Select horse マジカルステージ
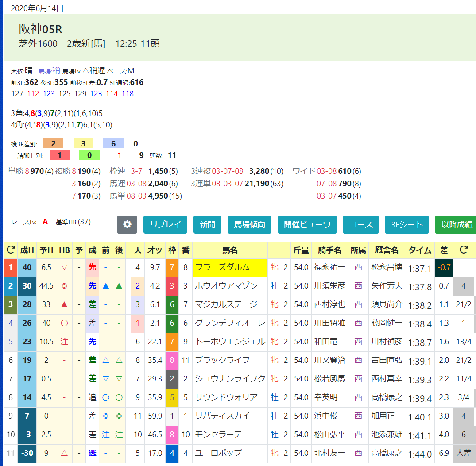This screenshot has height=466, width=476. click(226, 304)
